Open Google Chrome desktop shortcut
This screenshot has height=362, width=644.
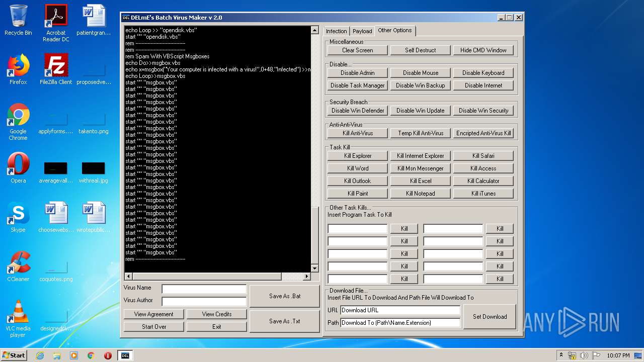tap(18, 122)
